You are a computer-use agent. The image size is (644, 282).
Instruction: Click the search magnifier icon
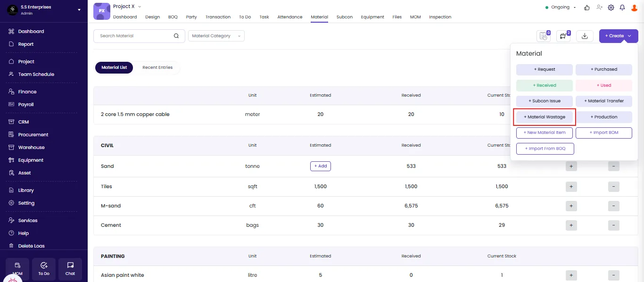[x=176, y=36]
